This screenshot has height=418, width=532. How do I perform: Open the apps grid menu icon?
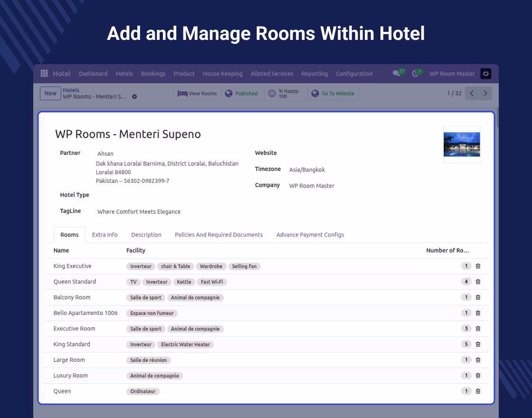tap(44, 73)
